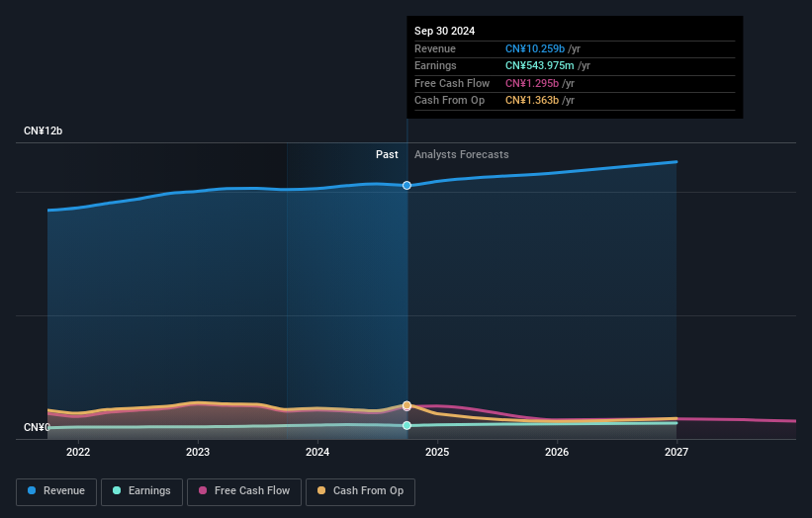This screenshot has width=812, height=518.
Task: Click the CN¥0 axis label
Action: (37, 427)
